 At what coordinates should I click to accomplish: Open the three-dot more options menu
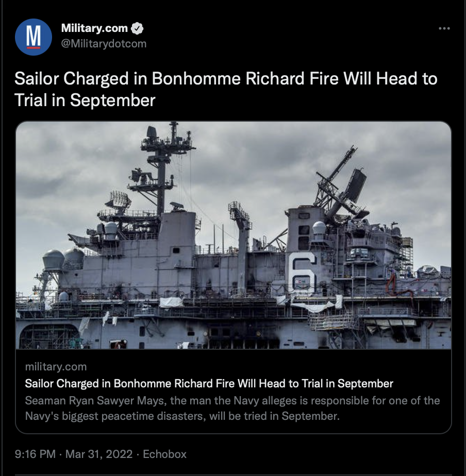(444, 28)
